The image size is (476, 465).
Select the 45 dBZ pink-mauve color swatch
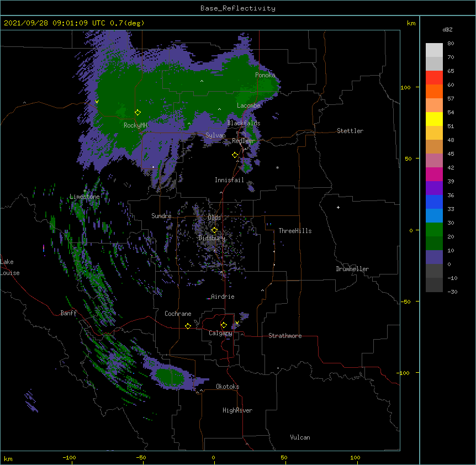(434, 160)
